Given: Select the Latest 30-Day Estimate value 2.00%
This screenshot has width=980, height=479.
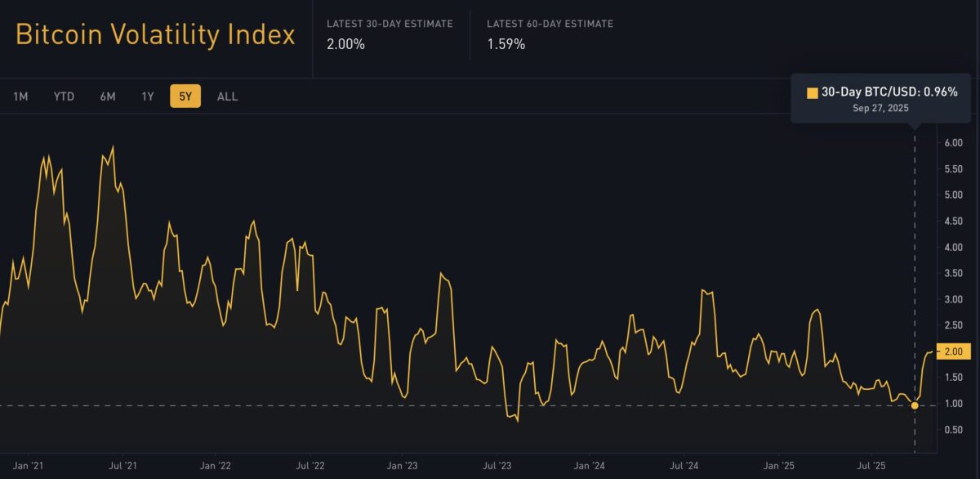Looking at the screenshot, I should tap(344, 45).
